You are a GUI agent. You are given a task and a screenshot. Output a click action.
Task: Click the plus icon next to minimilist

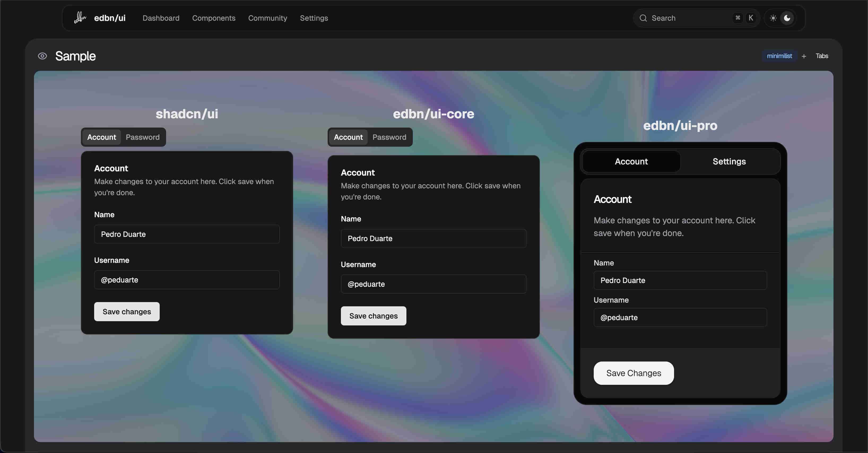pyautogui.click(x=804, y=56)
